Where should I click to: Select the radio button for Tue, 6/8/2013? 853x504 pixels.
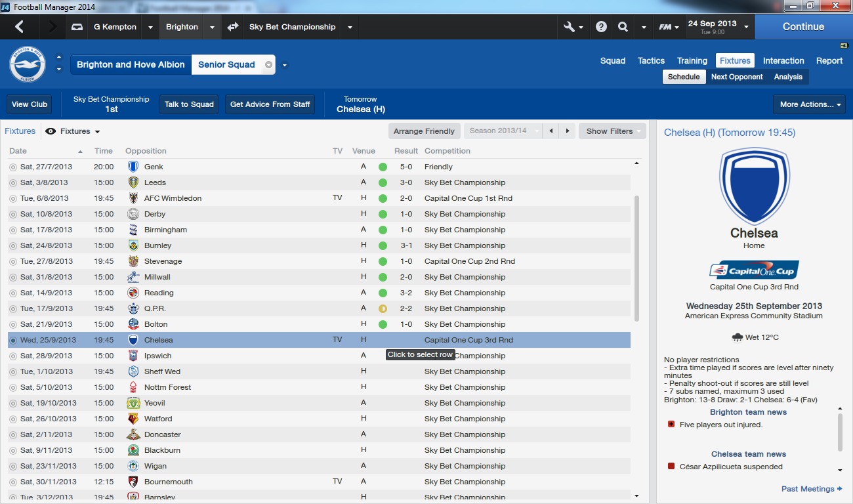pos(13,198)
